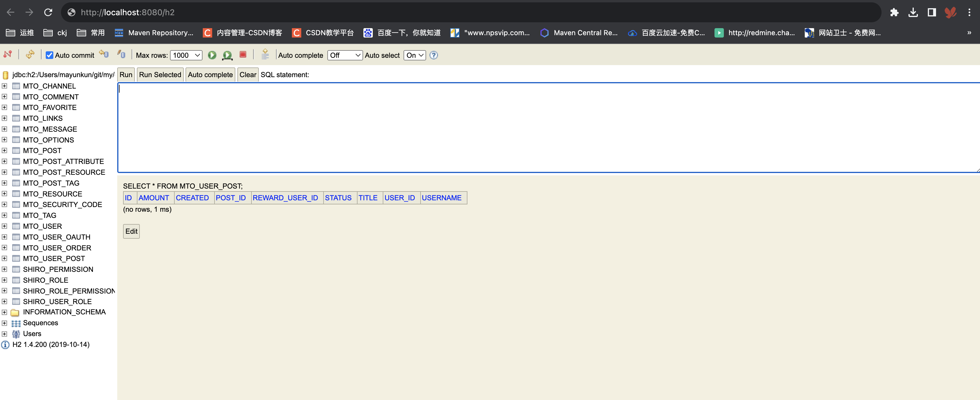
Task: Click the rollback icon in the toolbar
Action: pos(121,55)
